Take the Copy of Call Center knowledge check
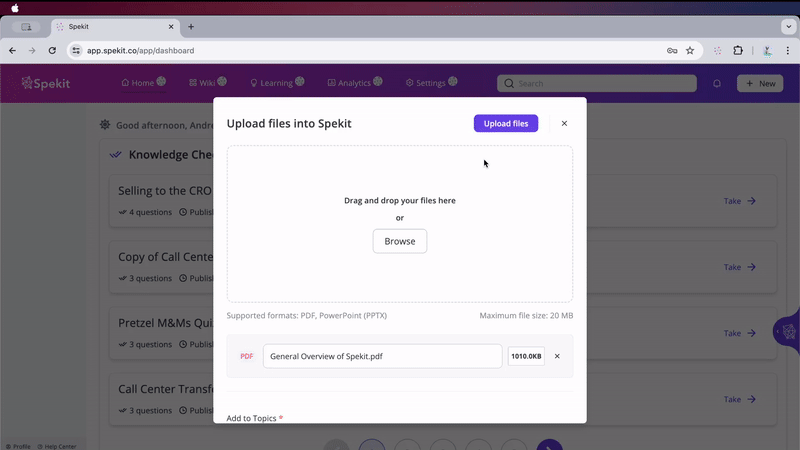Image resolution: width=800 pixels, height=450 pixels. coord(739,267)
